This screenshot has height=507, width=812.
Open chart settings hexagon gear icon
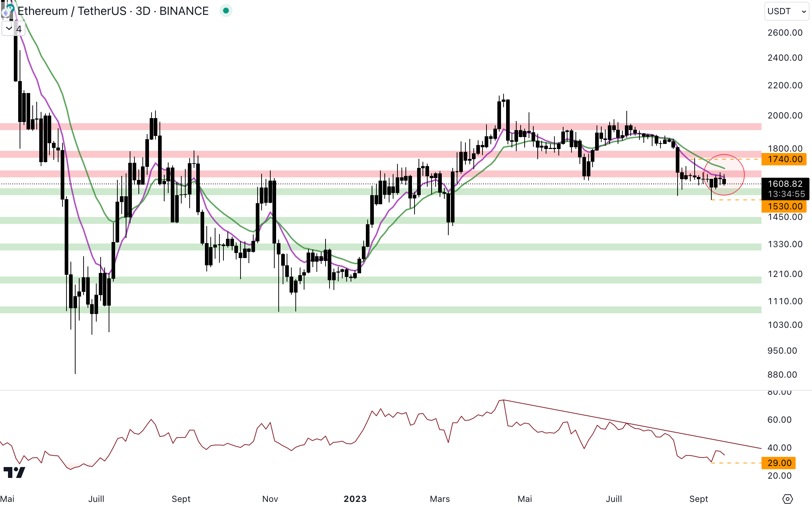pyautogui.click(x=787, y=499)
